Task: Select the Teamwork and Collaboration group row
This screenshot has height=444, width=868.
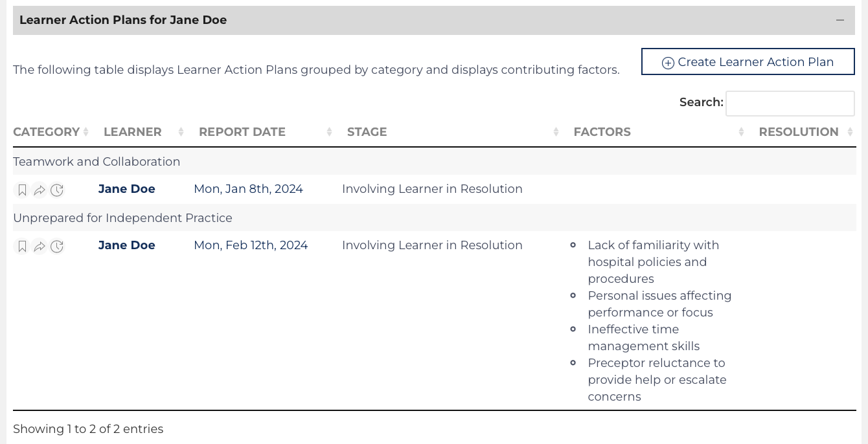Action: (x=97, y=162)
